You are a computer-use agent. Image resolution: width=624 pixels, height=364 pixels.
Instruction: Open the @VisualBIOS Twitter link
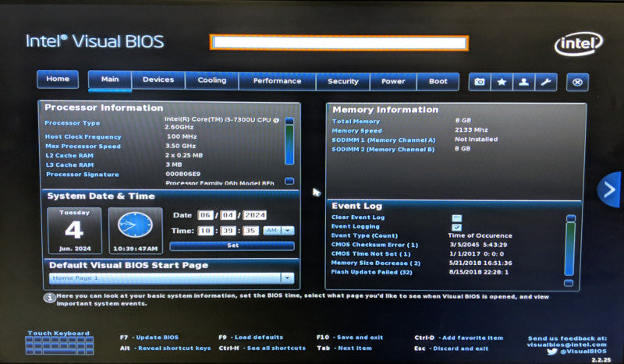(x=577, y=352)
